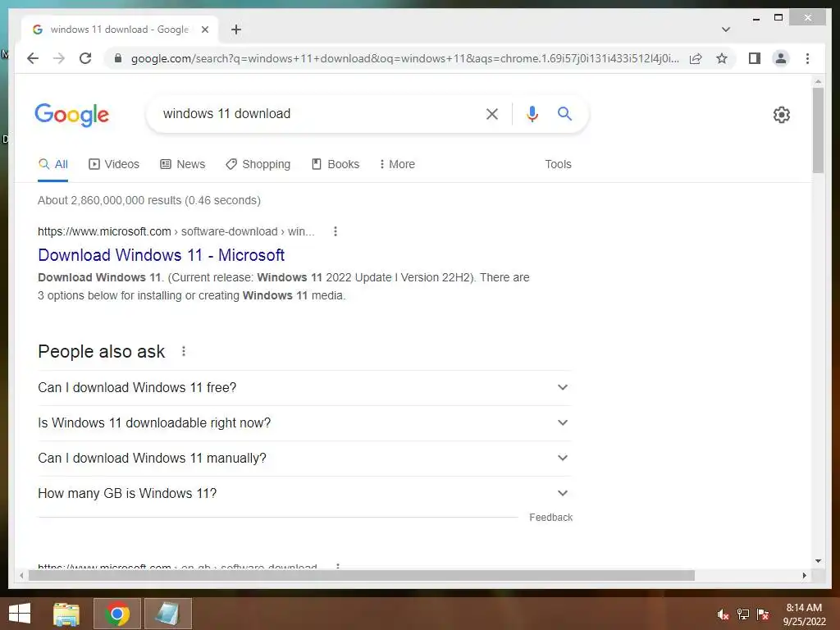Expand 'How many GB is Windows 11?'

coord(304,493)
